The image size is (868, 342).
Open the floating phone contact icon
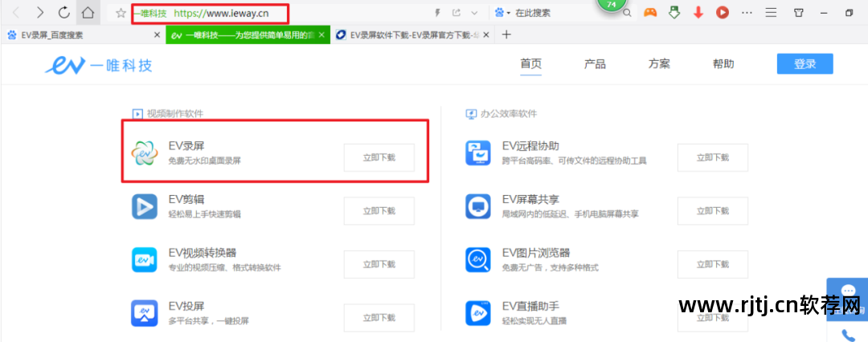(848, 334)
